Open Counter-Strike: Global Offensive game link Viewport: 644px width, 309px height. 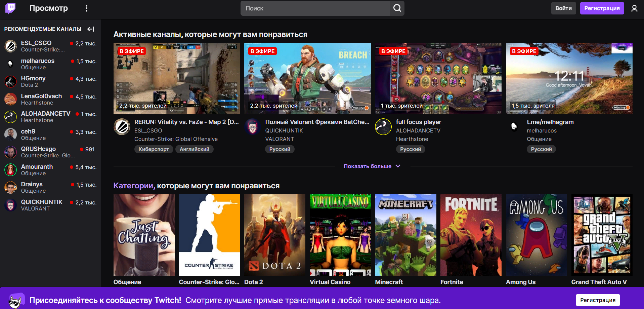pos(176,139)
